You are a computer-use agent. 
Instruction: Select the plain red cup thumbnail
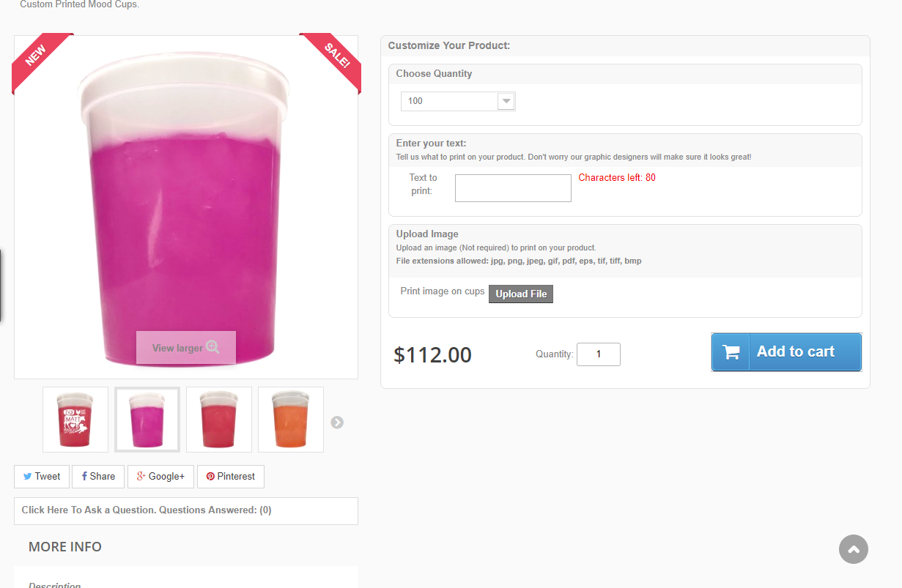219,420
